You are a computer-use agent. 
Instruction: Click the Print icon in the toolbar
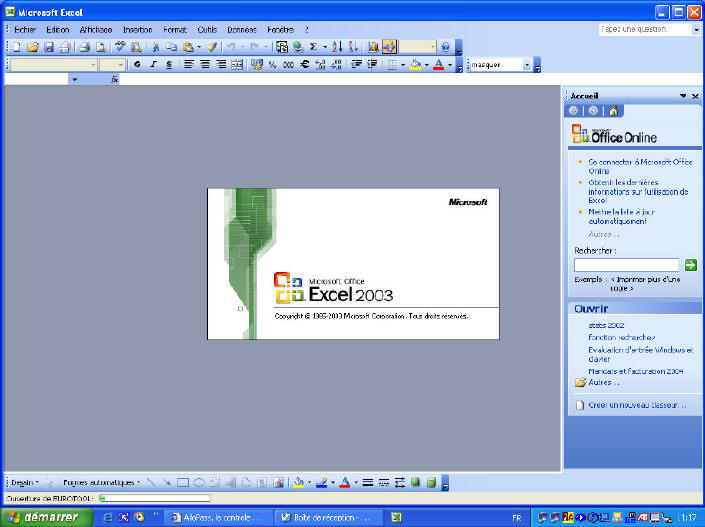point(85,47)
